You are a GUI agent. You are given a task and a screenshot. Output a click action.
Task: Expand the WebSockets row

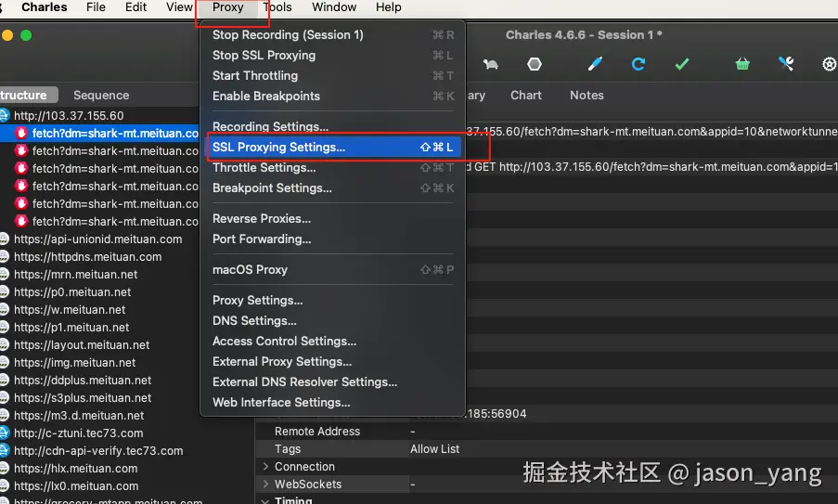click(265, 485)
